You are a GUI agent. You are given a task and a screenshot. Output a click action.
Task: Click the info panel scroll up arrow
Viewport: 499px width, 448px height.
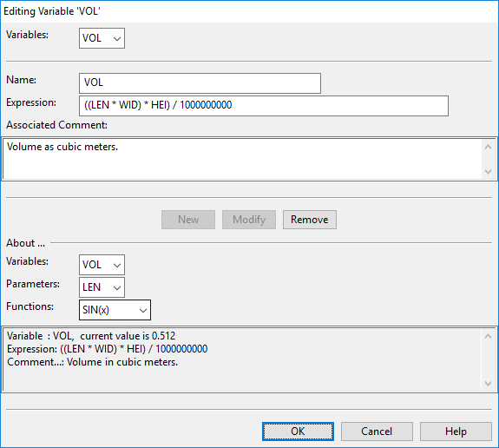[x=489, y=336]
